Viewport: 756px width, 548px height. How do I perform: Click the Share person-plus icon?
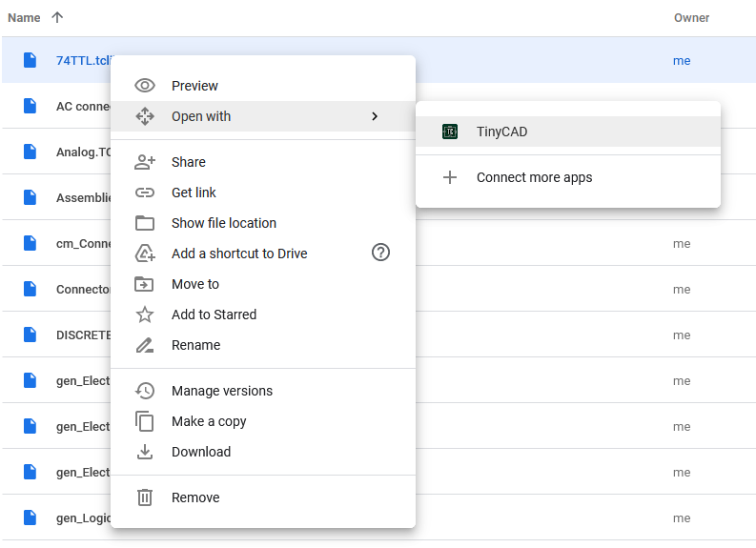[145, 162]
